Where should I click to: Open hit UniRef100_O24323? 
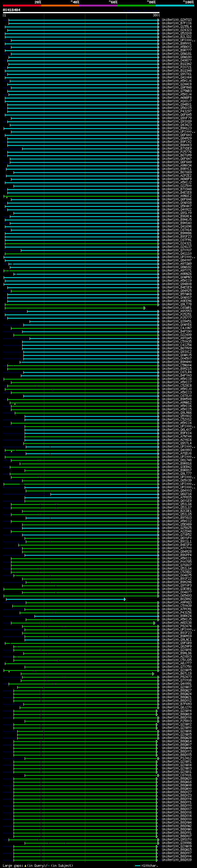click(x=177, y=30)
